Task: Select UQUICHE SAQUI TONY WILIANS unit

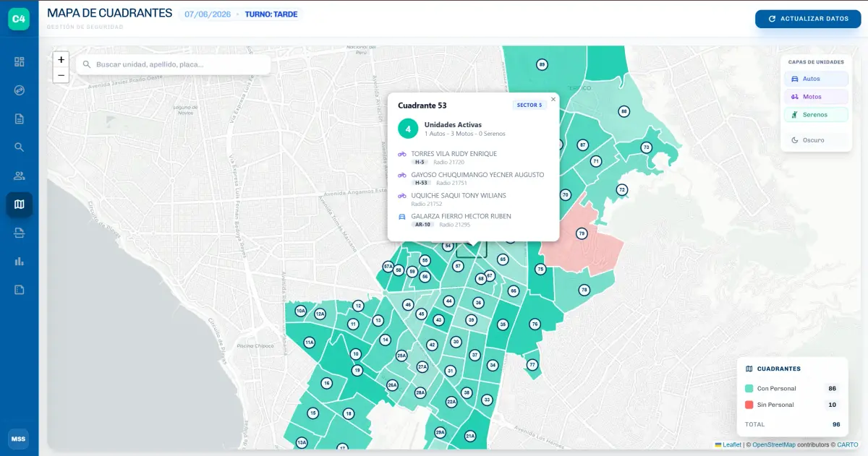Action: click(x=459, y=195)
